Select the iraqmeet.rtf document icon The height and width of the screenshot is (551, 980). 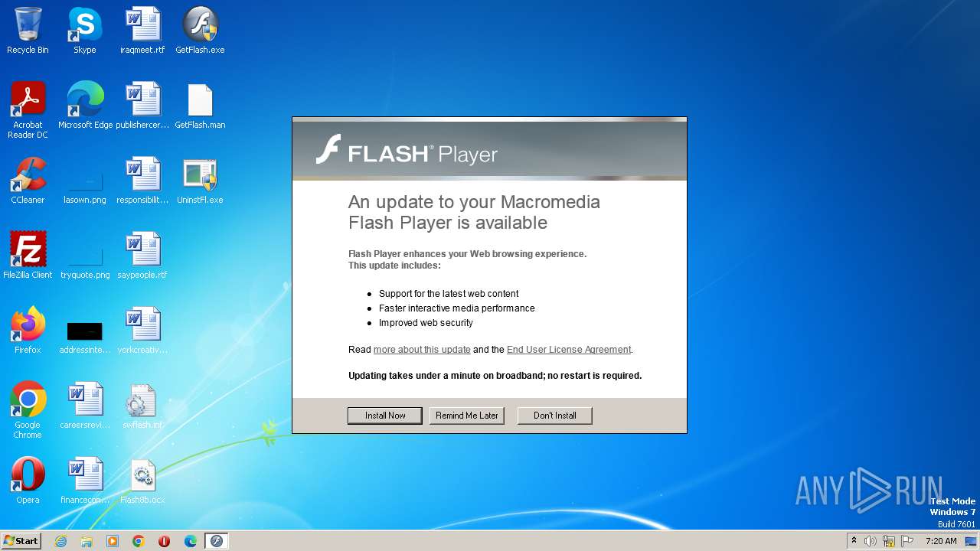point(142,31)
